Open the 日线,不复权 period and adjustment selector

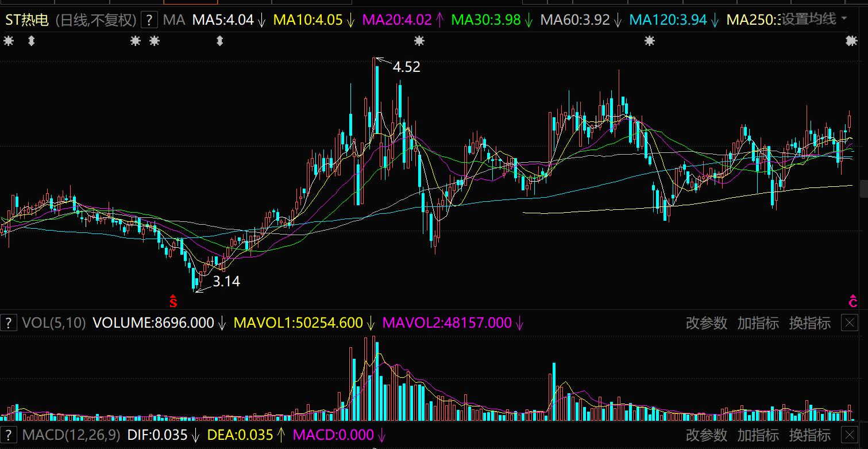click(96, 20)
